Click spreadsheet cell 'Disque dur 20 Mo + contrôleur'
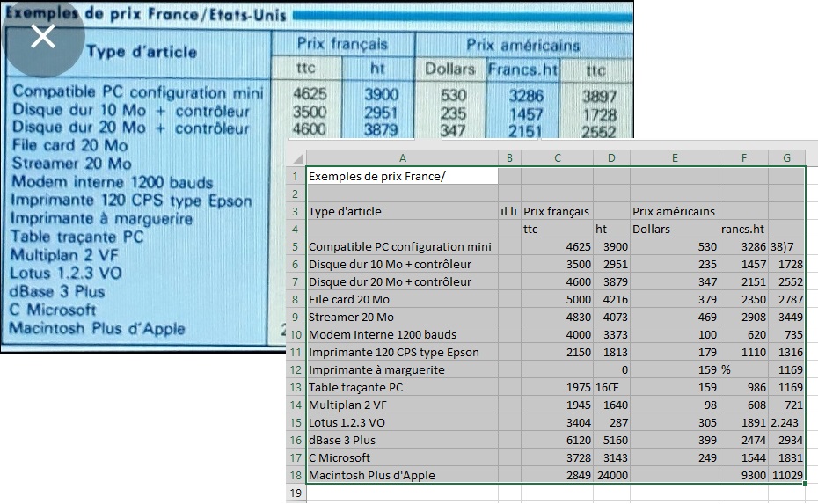Image resolution: width=818 pixels, height=504 pixels. point(402,281)
